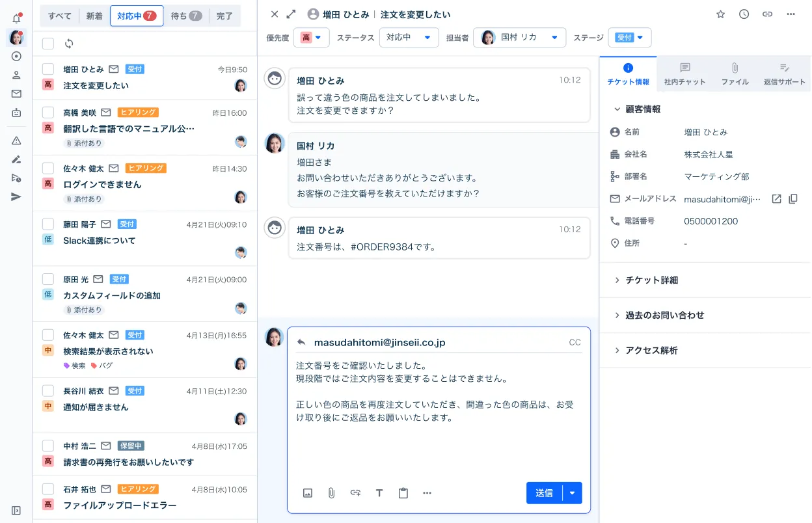Copy the ticket link icon

tap(767, 14)
